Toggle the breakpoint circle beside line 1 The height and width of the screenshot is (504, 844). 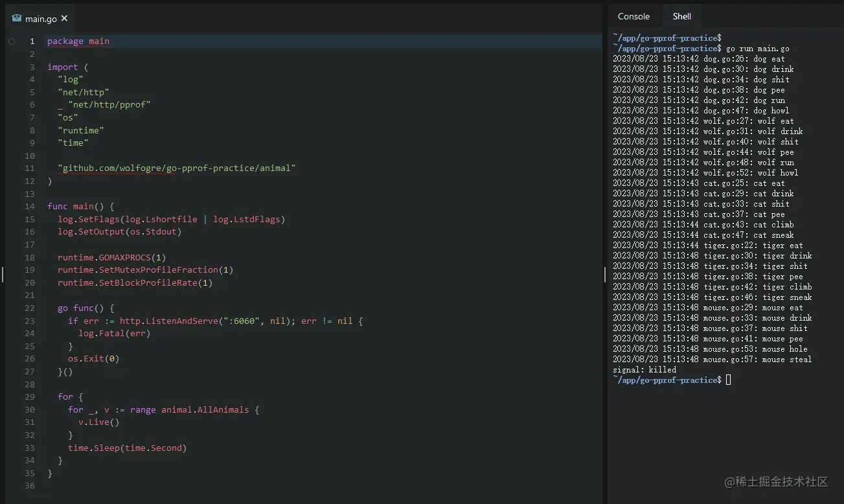(12, 41)
